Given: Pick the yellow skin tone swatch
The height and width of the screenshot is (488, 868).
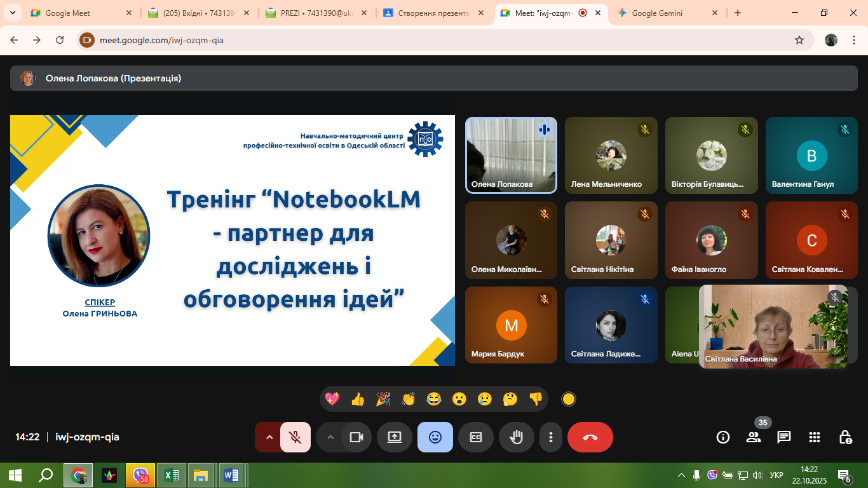Looking at the screenshot, I should [569, 399].
